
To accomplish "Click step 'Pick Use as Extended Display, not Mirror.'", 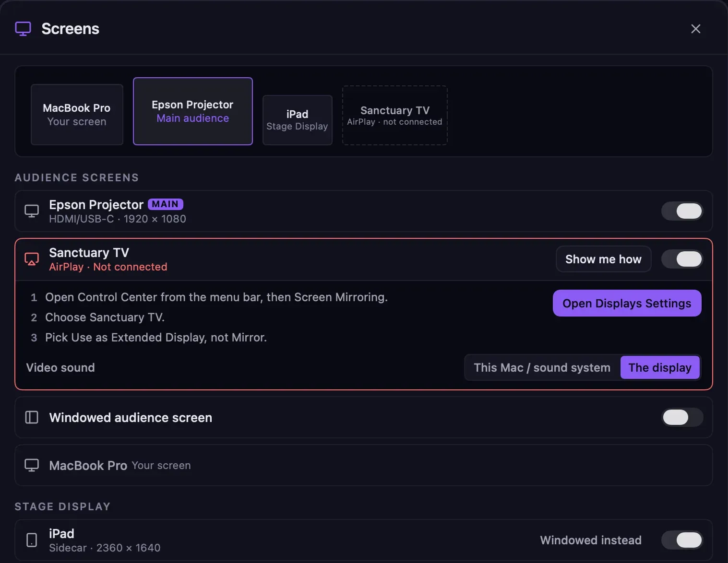I will 156,338.
